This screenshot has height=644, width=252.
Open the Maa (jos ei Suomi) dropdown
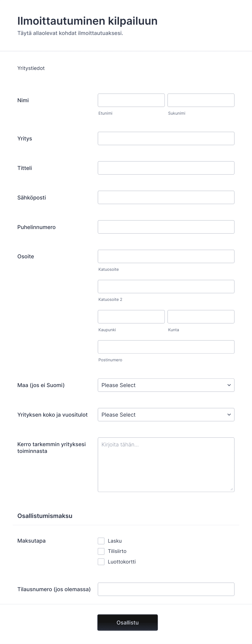[x=166, y=385]
